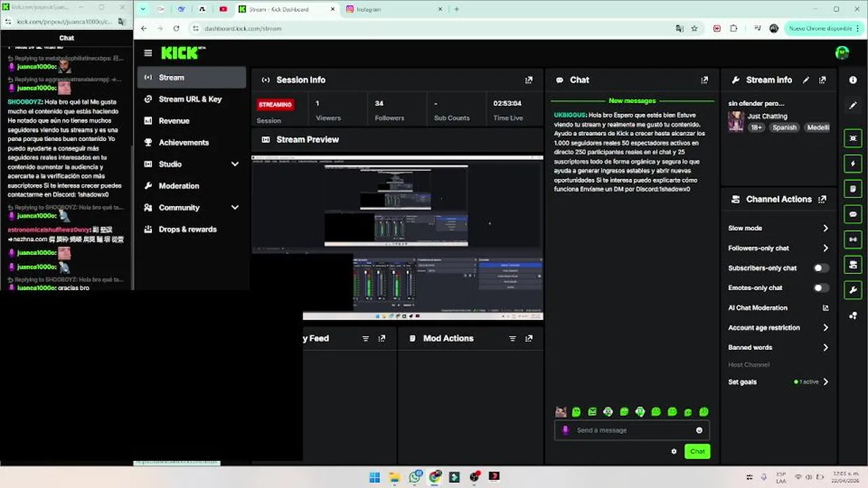Open Slow mode options

coord(778,228)
